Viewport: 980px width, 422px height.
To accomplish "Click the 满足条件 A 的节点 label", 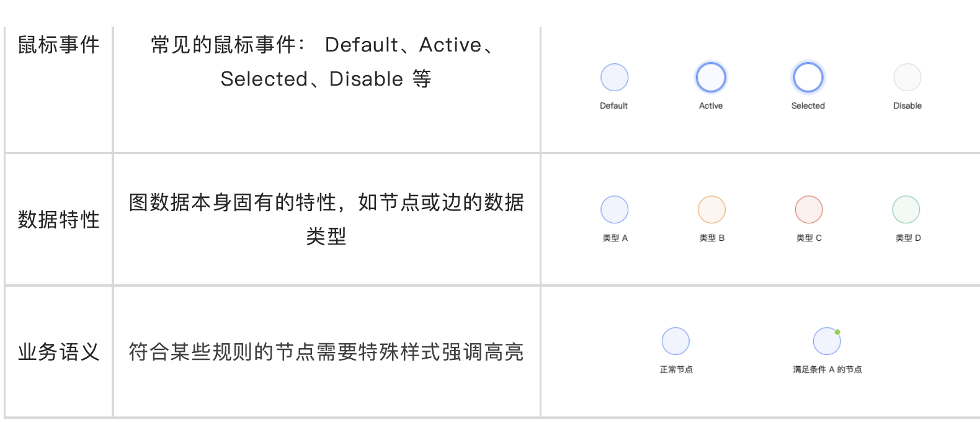I will coord(827,369).
